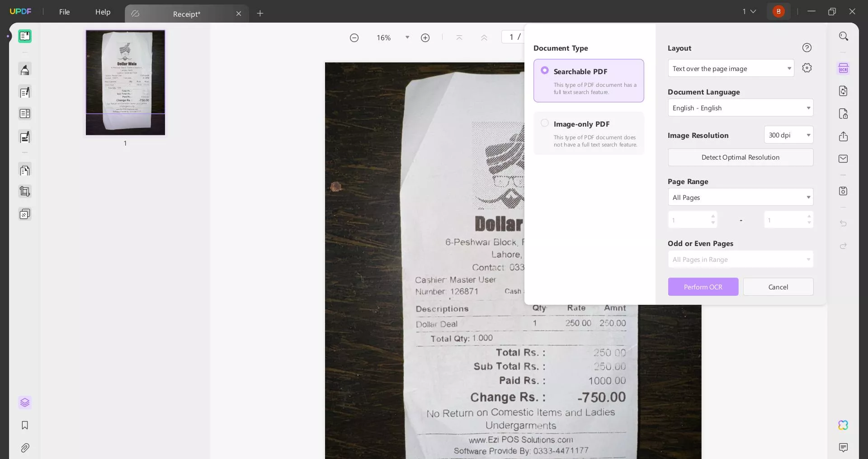Open the comments chat panel icon

tap(844, 448)
